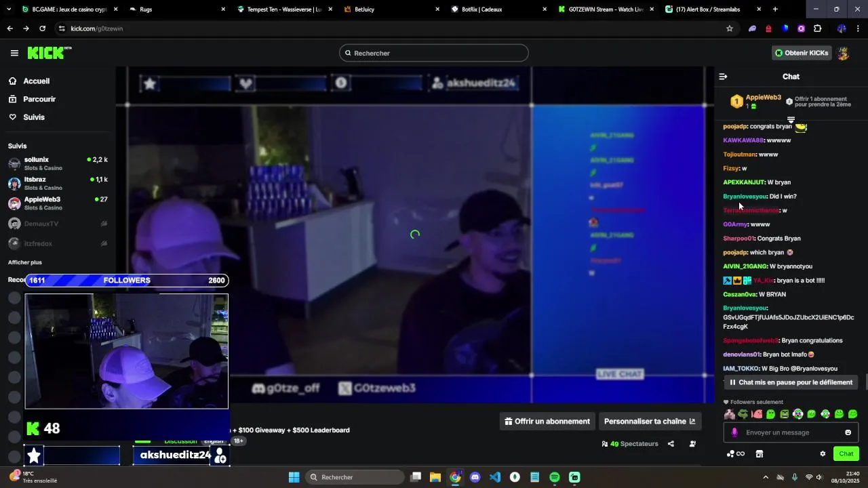Open the profile avatar menu

pyautogui.click(x=844, y=53)
